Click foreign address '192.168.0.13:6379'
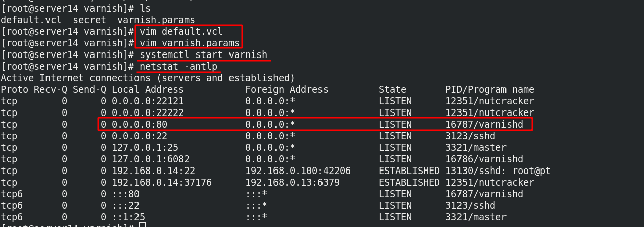The width and height of the screenshot is (644, 227). point(292,183)
